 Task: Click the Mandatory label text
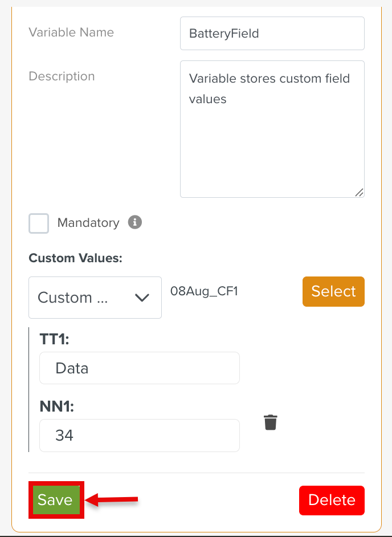(88, 223)
